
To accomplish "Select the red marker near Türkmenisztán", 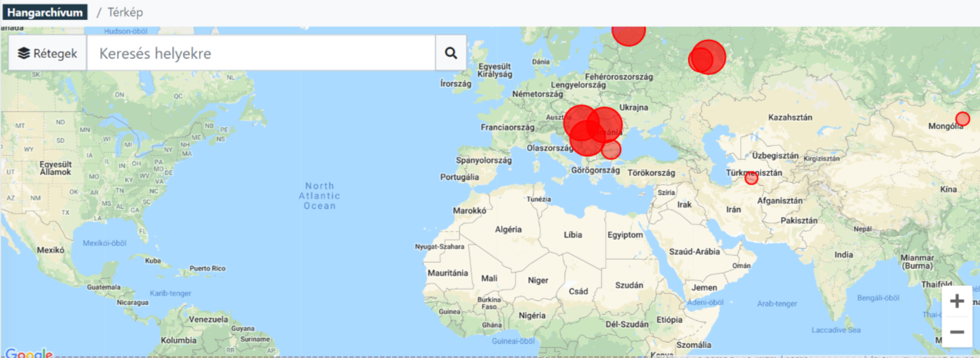I will click(751, 178).
